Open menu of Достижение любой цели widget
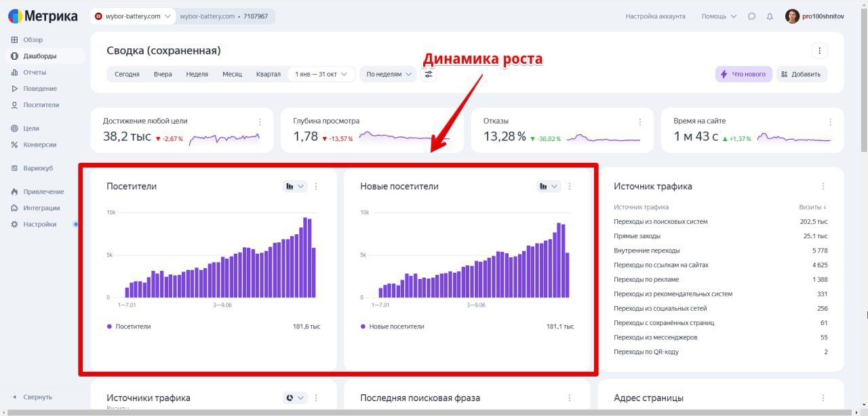 point(260,122)
